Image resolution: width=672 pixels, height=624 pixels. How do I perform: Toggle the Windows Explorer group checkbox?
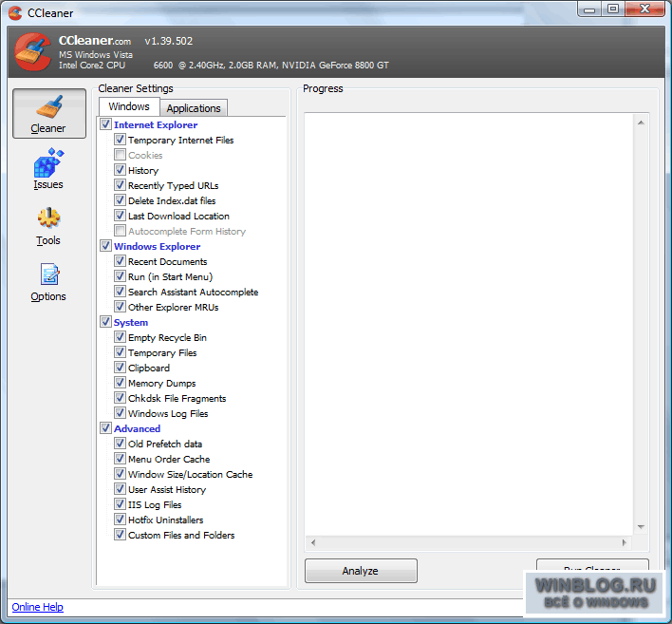click(x=106, y=246)
